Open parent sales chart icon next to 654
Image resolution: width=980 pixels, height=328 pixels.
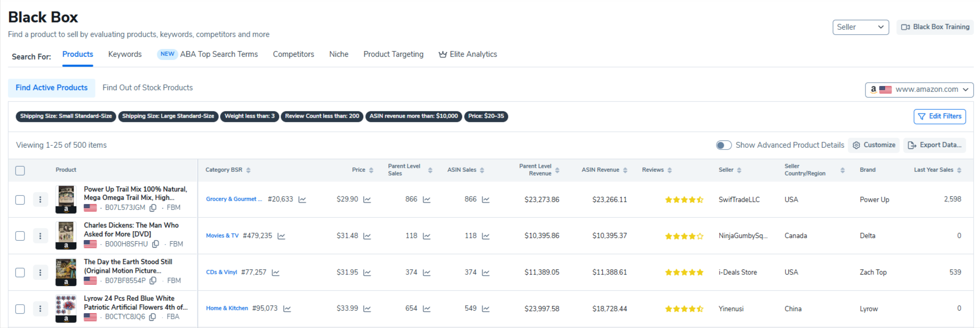[x=426, y=309]
